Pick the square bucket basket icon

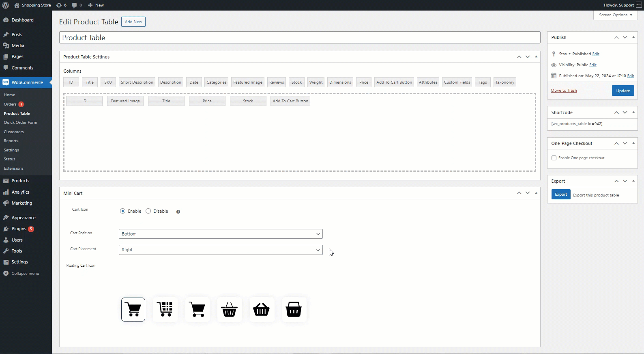click(294, 309)
